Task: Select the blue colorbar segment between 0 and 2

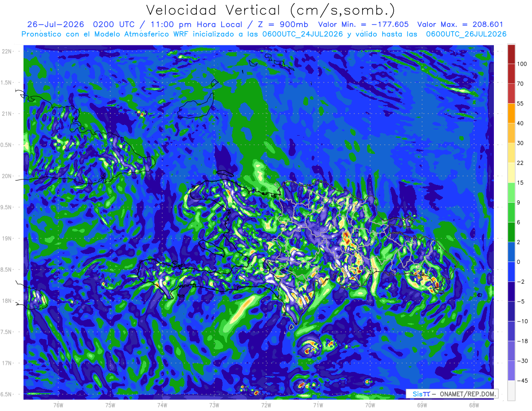Action: coord(511,252)
